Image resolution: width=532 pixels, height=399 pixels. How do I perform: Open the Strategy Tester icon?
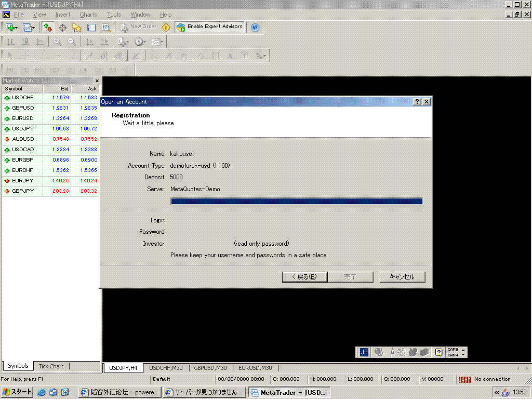(x=106, y=28)
